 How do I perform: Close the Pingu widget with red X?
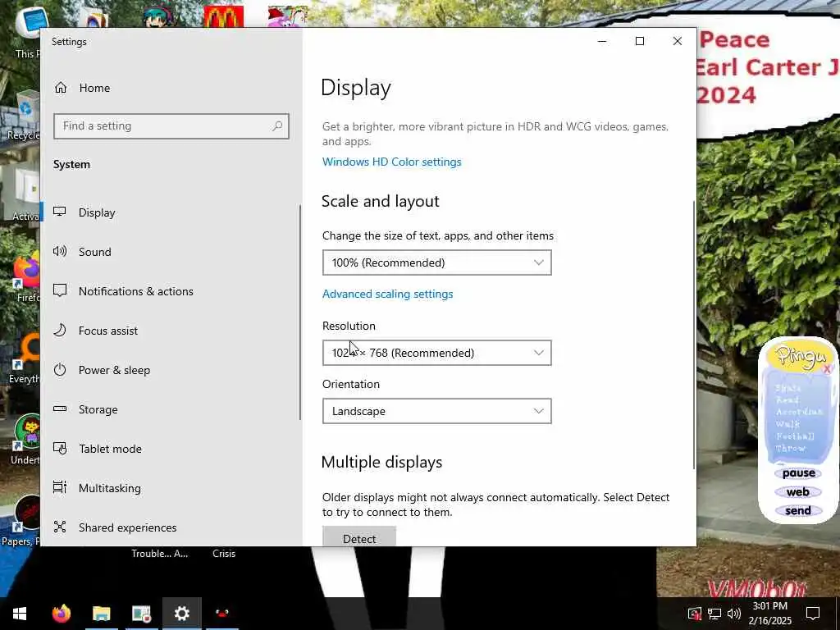[827, 368]
